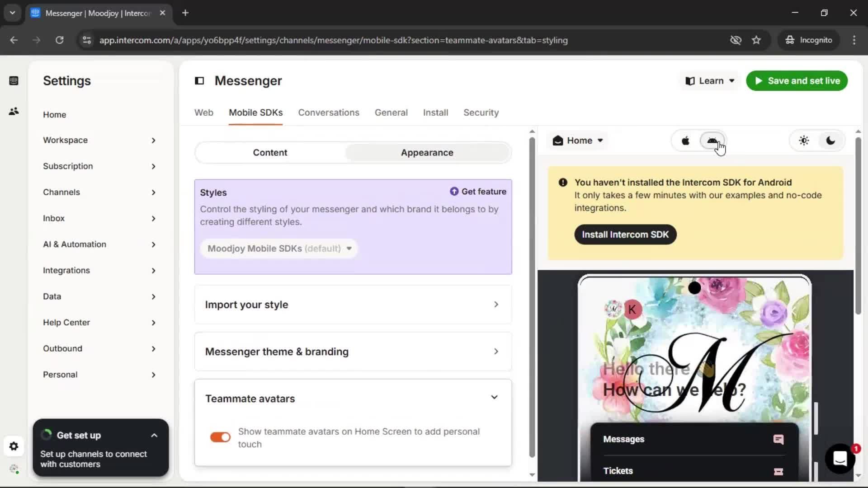This screenshot has width=868, height=488.
Task: Open Tickets row in phone preview
Action: coord(693,471)
